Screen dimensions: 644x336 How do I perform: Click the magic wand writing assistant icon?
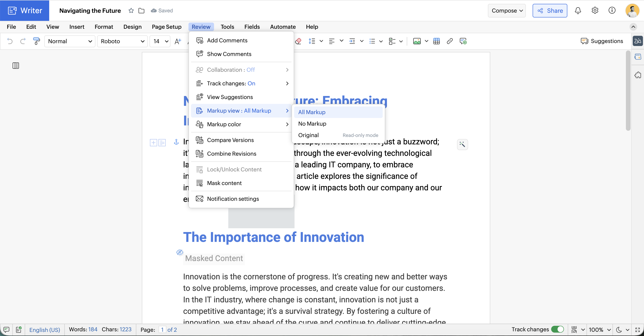tap(462, 144)
